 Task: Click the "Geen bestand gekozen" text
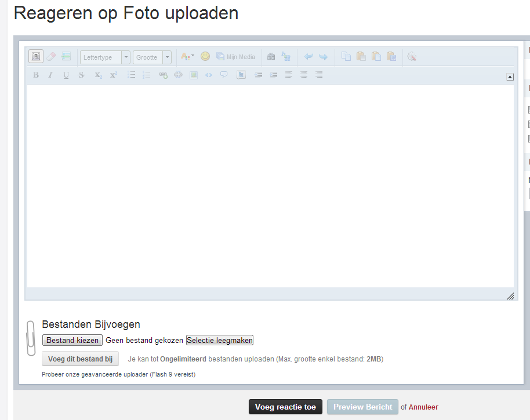tap(144, 340)
